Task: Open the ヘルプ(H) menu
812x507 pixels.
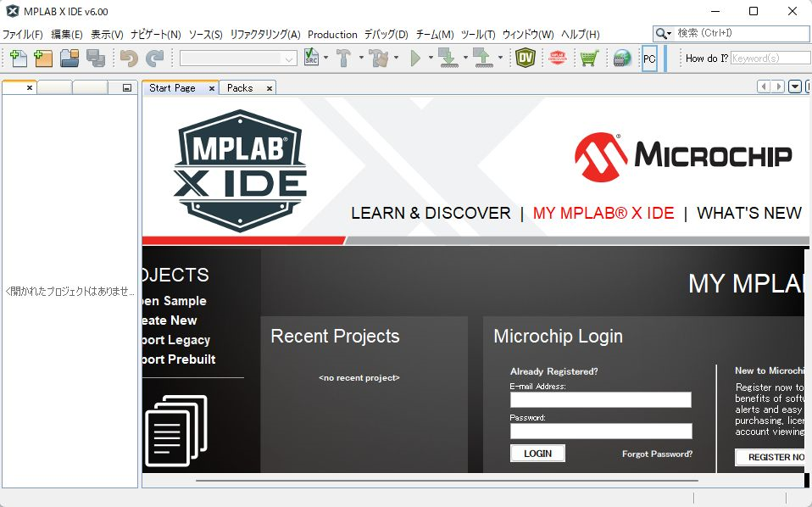Action: [x=581, y=35]
